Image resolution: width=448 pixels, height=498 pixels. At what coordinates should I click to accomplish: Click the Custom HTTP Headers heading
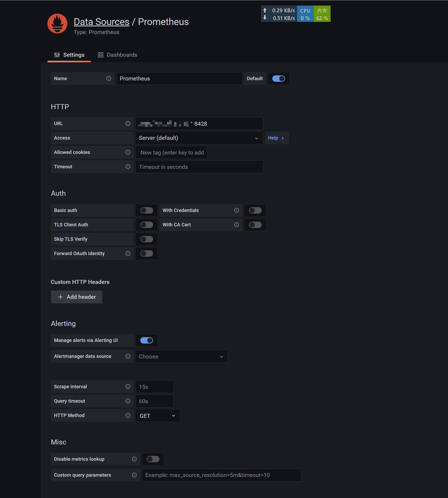[x=80, y=282]
